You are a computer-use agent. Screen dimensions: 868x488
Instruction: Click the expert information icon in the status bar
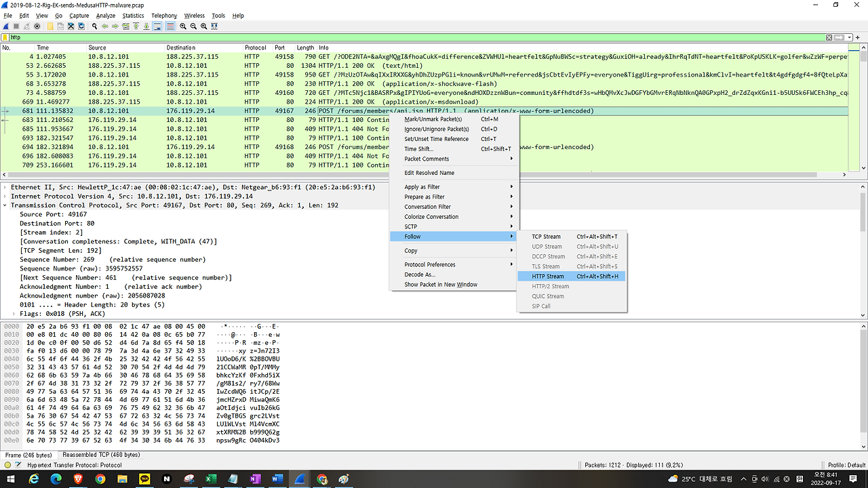tap(7, 465)
